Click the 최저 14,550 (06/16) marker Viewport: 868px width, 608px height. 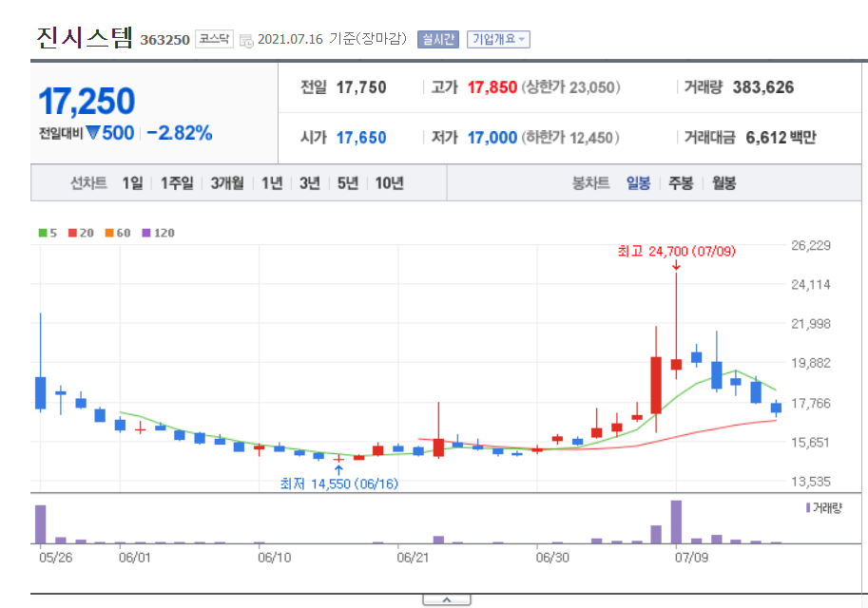[x=338, y=484]
